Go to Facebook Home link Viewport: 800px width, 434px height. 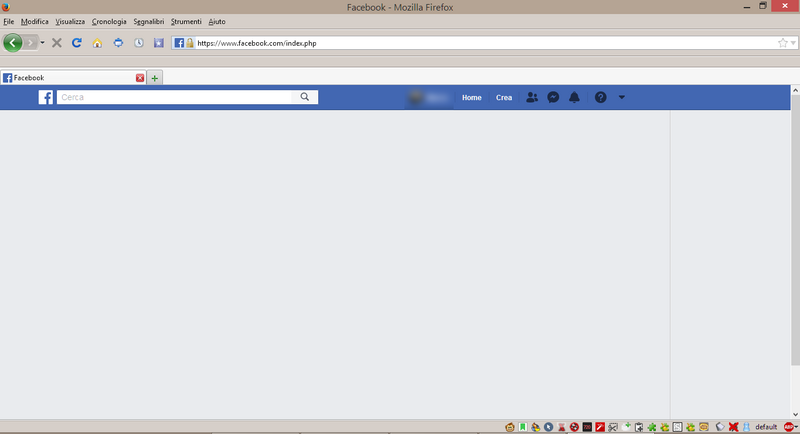pyautogui.click(x=471, y=97)
